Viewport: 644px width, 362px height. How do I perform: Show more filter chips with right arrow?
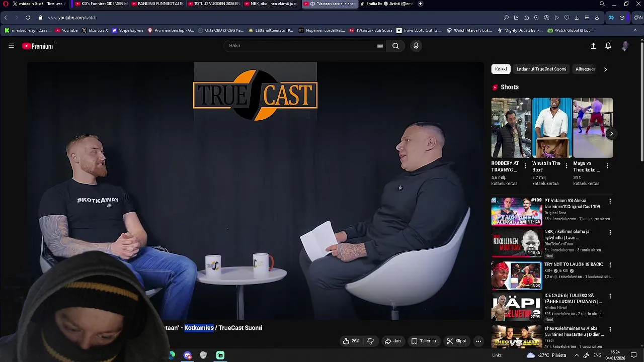605,69
